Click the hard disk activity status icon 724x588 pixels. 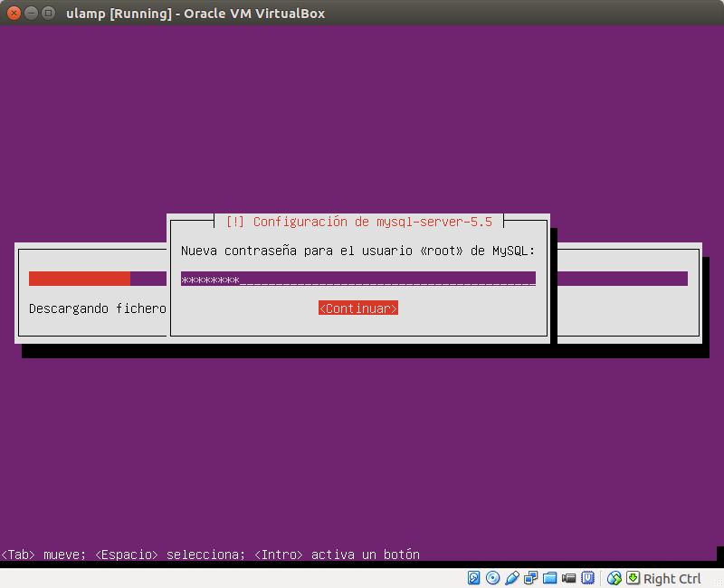point(473,577)
